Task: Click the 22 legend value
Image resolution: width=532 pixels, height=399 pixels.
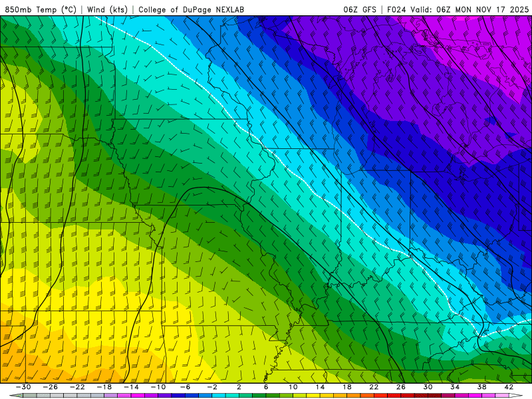Action: 374,387
